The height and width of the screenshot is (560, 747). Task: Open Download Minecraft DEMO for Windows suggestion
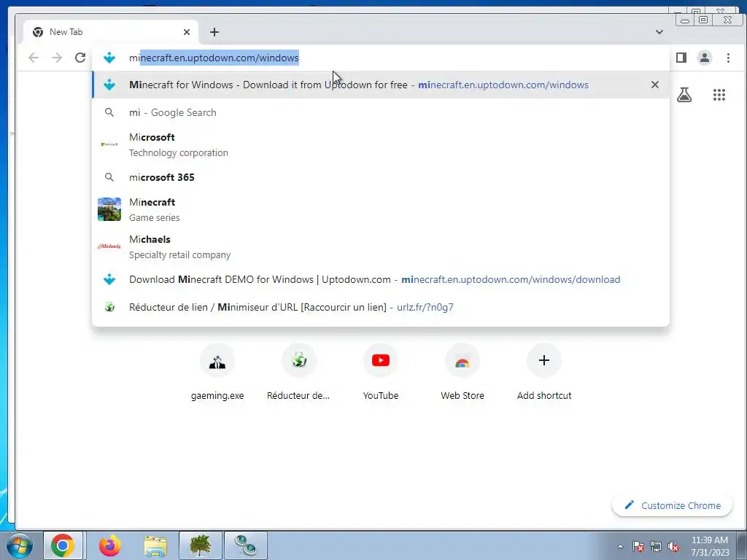[x=381, y=279]
